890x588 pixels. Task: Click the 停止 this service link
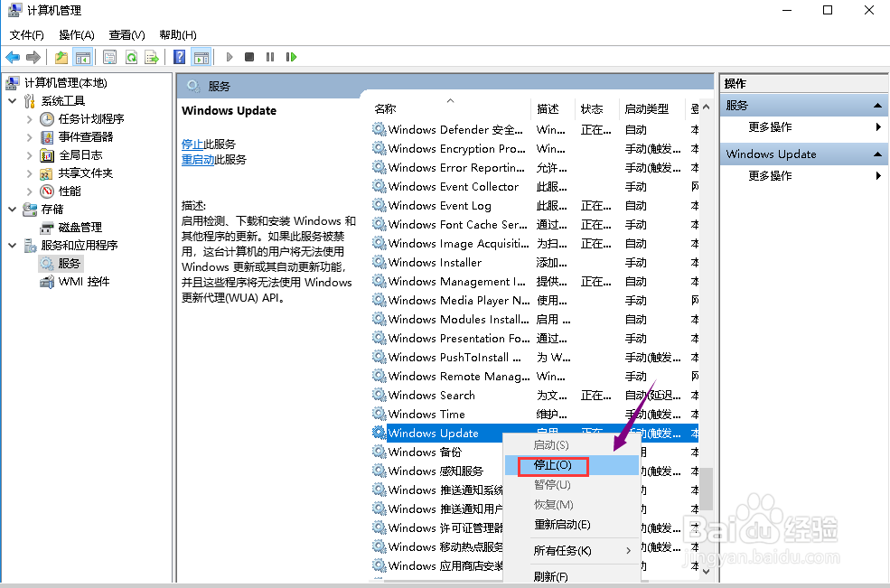point(192,145)
